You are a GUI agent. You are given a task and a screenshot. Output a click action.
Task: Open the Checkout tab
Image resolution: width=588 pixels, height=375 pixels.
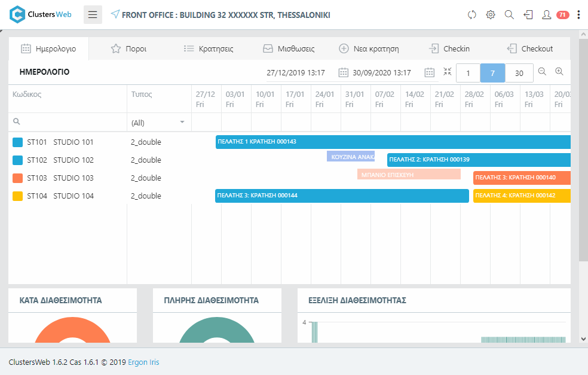click(529, 48)
